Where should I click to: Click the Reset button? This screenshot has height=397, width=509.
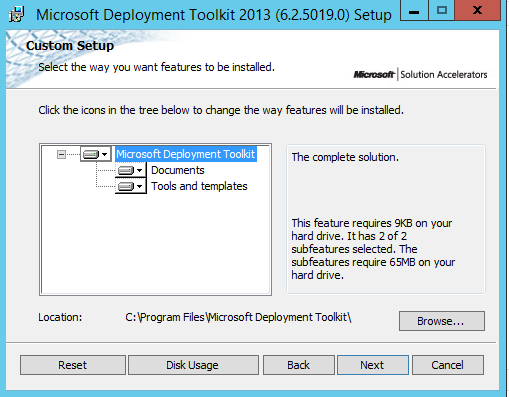tap(73, 365)
